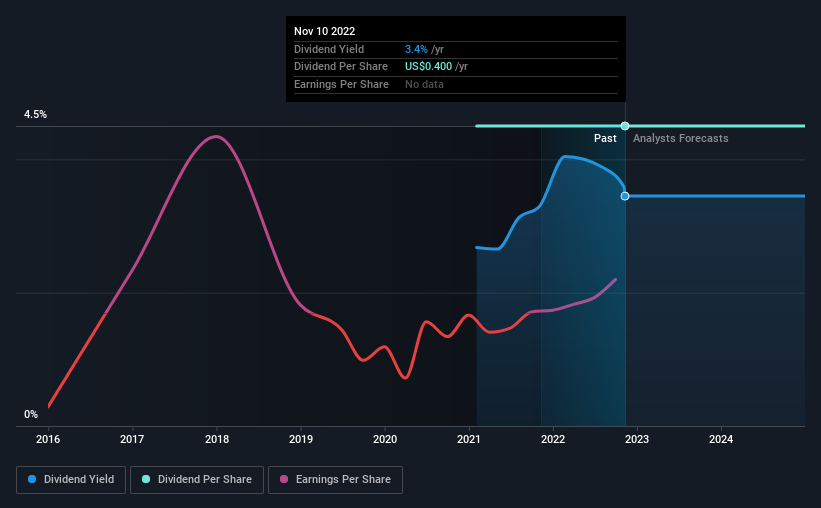Toggle the Earnings Per Share legend button
The image size is (821, 508).
click(335, 480)
